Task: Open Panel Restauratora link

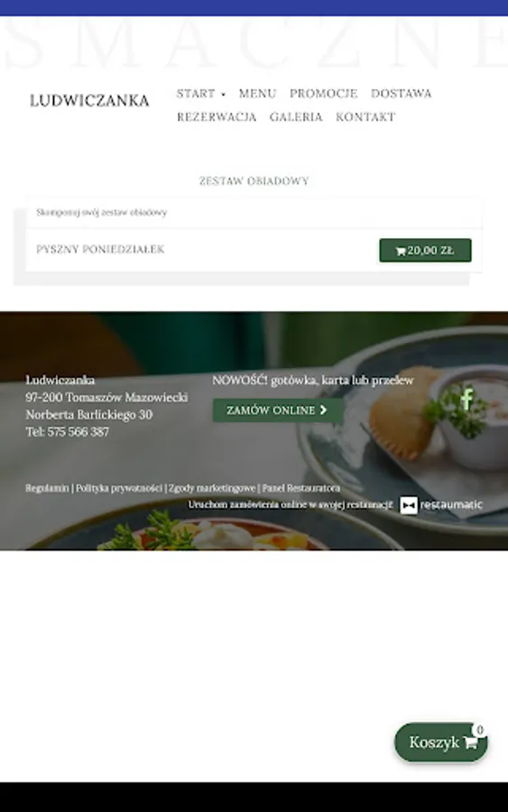Action: pos(300,488)
